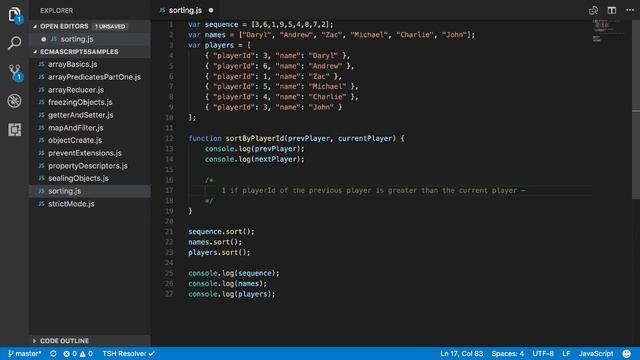The height and width of the screenshot is (360, 640).
Task: Click the dirty dot beside sorting.js in Open Editors
Action: [44, 39]
